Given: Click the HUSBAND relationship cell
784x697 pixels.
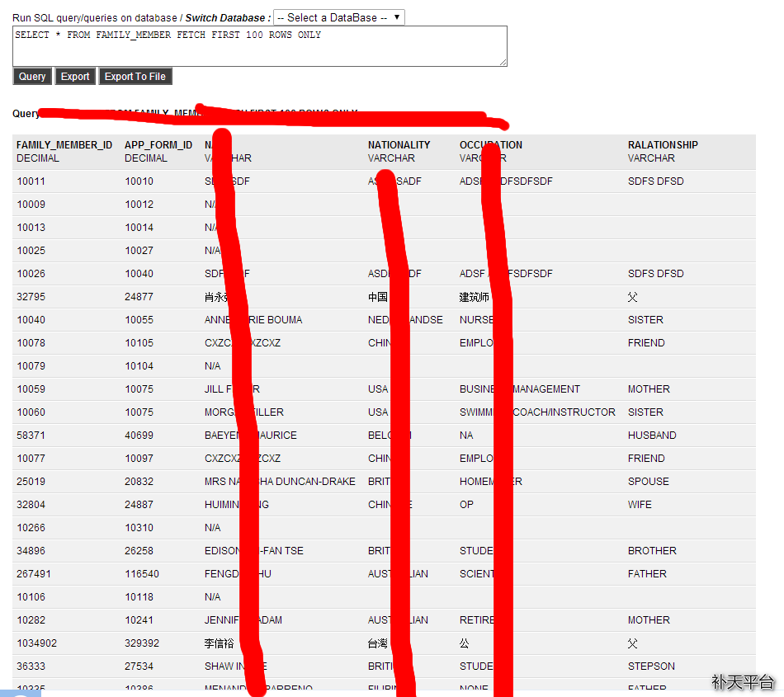Looking at the screenshot, I should (x=652, y=436).
